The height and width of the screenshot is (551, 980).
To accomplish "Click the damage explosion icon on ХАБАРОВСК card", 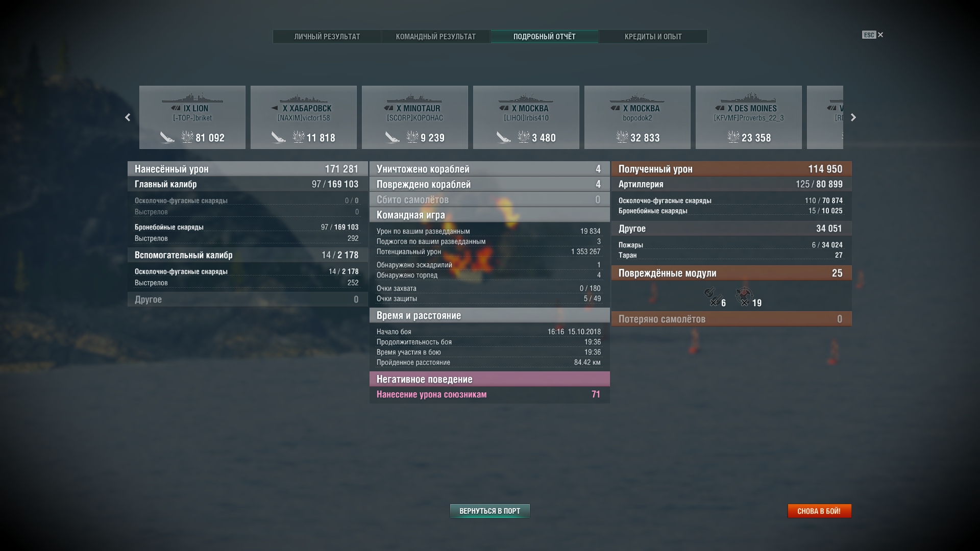I will [299, 137].
